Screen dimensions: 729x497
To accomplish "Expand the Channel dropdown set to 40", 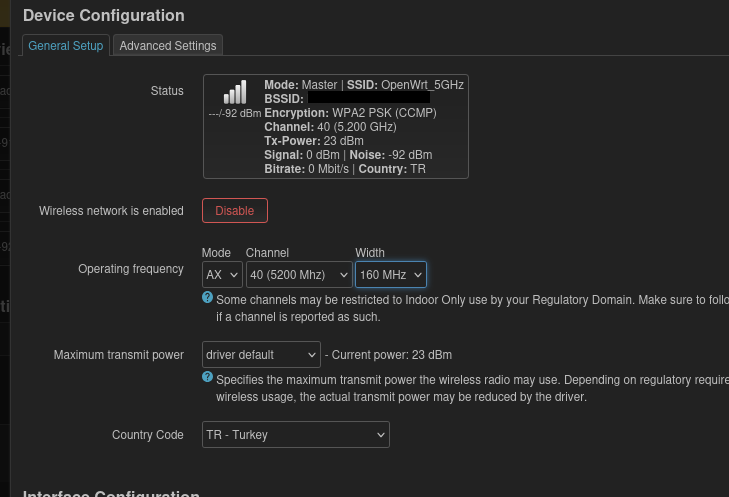I will coord(299,274).
